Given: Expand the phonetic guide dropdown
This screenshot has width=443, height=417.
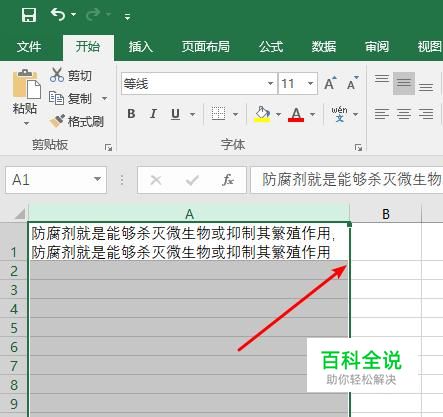Looking at the screenshot, I should pyautogui.click(x=355, y=114).
